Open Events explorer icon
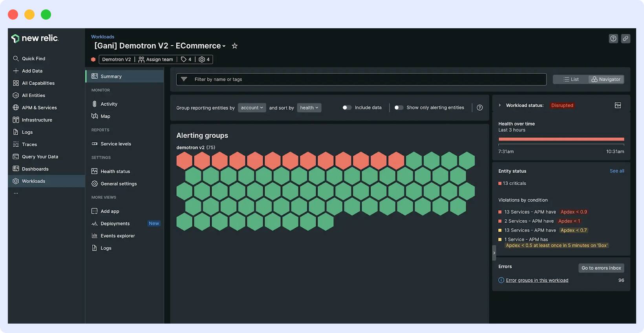644x333 pixels. pyautogui.click(x=94, y=236)
